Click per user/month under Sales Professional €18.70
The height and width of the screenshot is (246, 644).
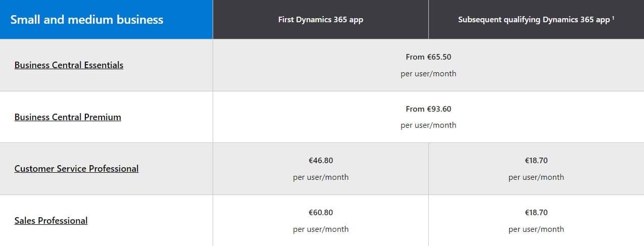pyautogui.click(x=536, y=229)
